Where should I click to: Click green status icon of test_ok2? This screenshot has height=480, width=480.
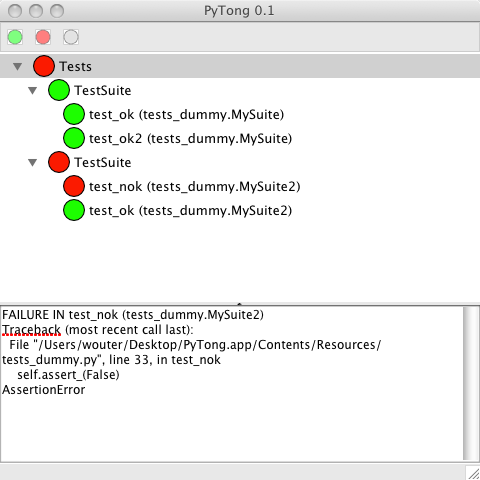tap(74, 138)
